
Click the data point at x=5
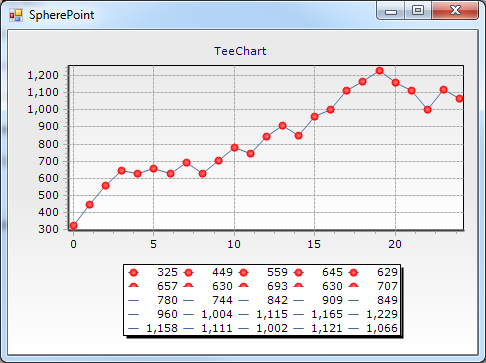153,169
